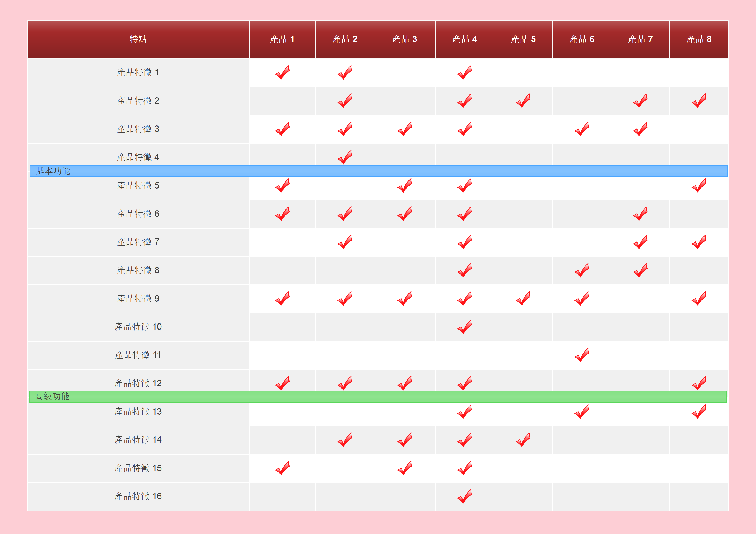Viewport: 756px width, 534px height.
Task: Click the checkmark for 產品特徵 13 under 產品 6
Action: pyautogui.click(x=581, y=412)
